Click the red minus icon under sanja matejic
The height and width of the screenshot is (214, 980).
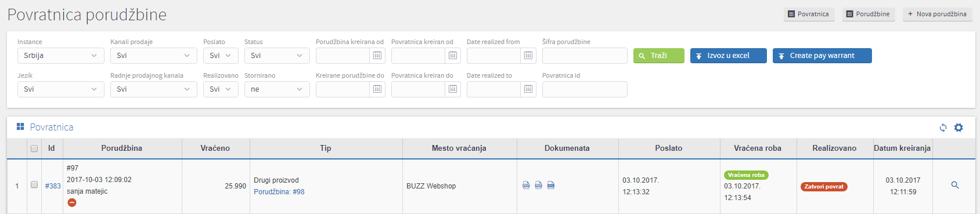[x=72, y=202]
